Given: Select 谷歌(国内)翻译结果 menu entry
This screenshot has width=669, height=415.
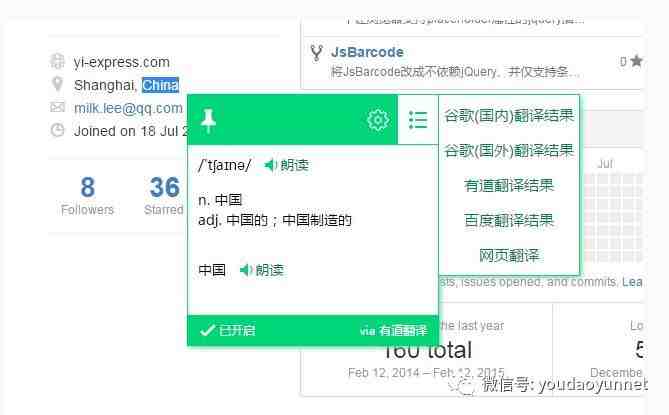Looking at the screenshot, I should click(509, 116).
